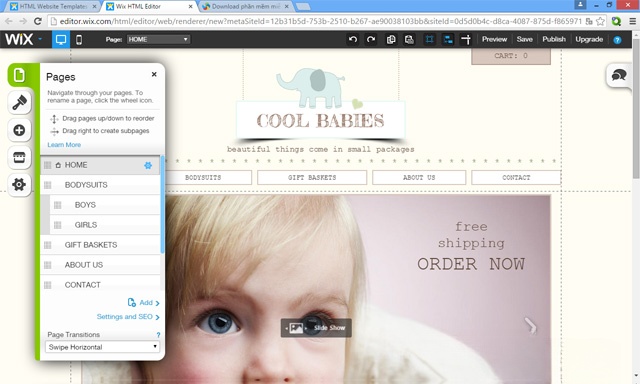Open the Pages panel icon
This screenshot has width=640, height=384.
[19, 75]
